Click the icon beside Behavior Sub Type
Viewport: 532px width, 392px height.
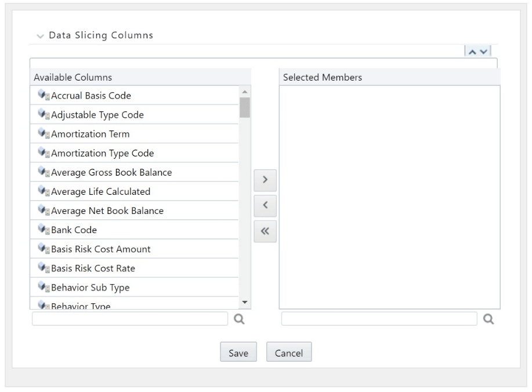pyautogui.click(x=43, y=287)
